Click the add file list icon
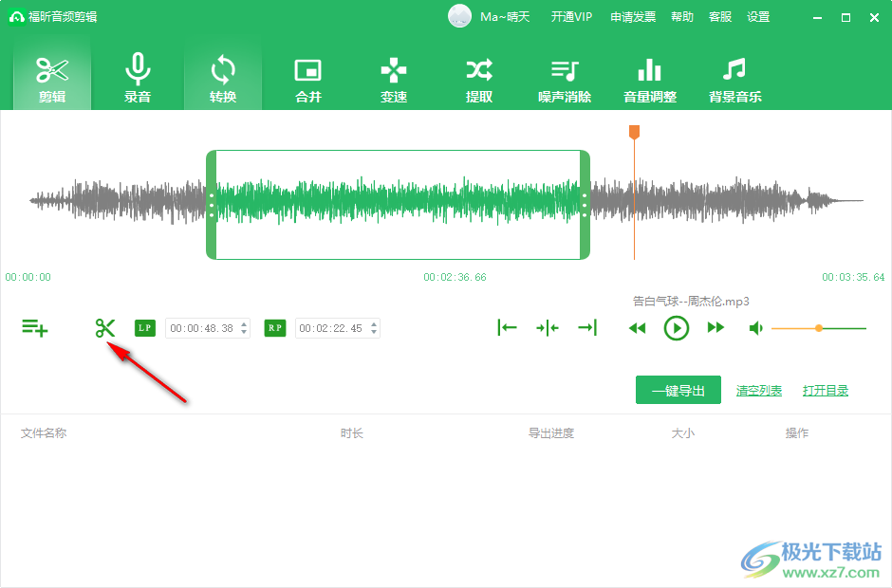The image size is (892, 588). (35, 328)
